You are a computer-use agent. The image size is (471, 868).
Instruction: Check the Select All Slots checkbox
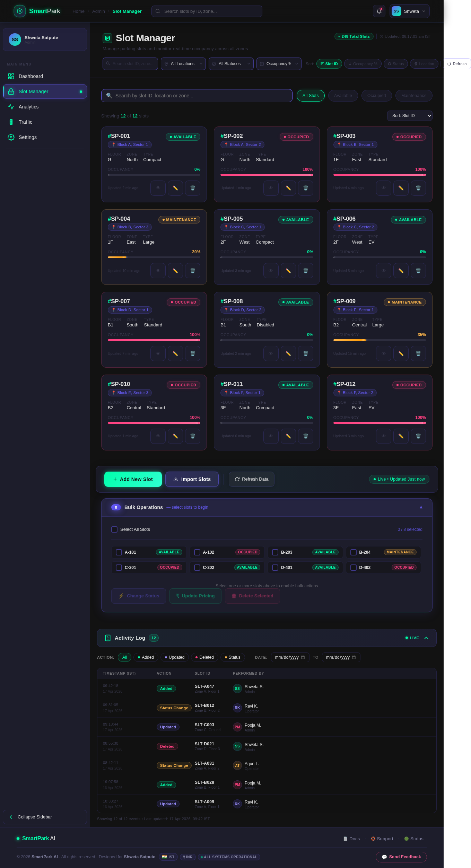point(114,529)
